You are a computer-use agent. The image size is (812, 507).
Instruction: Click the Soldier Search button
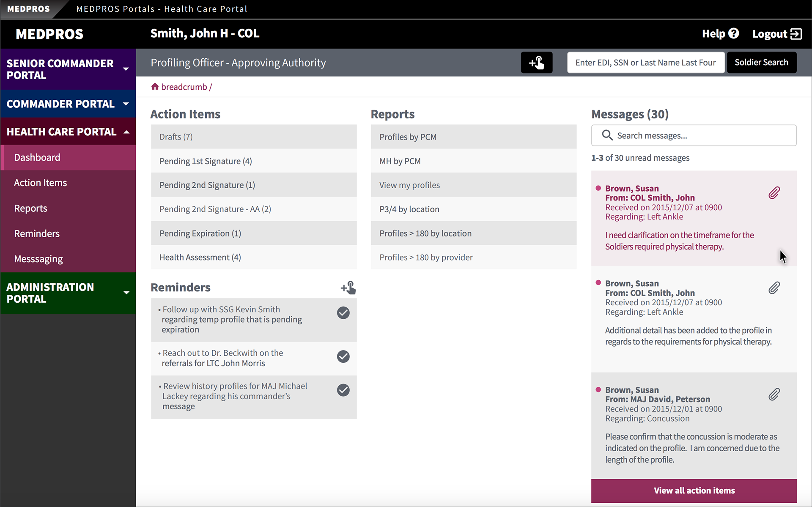761,63
